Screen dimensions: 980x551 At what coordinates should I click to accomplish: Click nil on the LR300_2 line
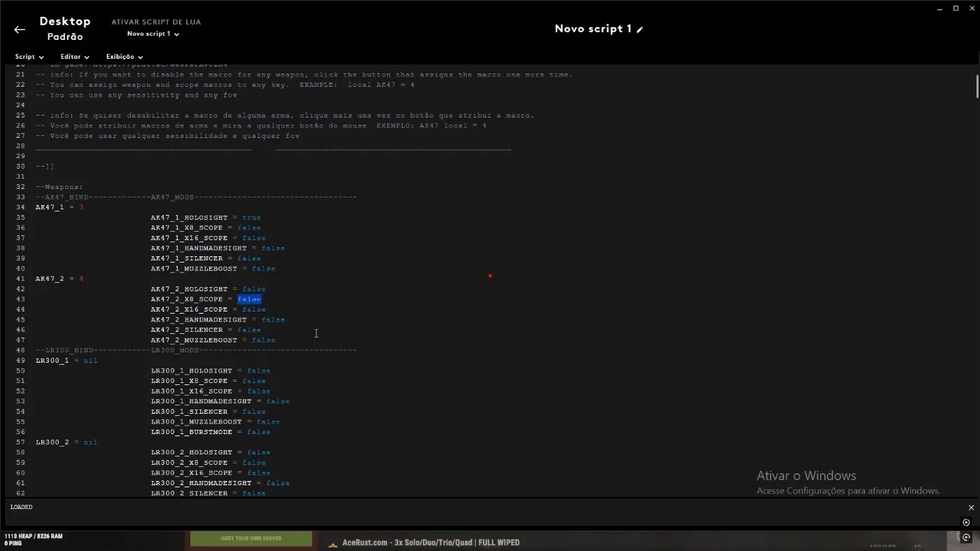point(90,442)
